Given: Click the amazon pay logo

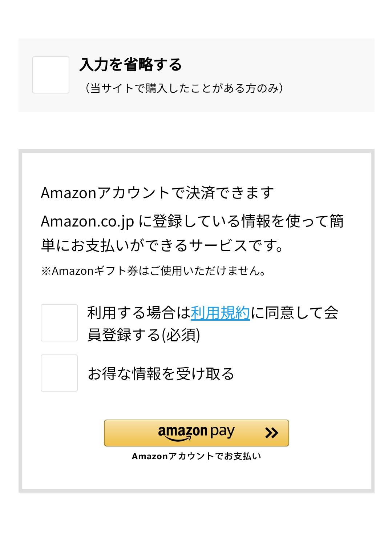Looking at the screenshot, I should [x=196, y=433].
